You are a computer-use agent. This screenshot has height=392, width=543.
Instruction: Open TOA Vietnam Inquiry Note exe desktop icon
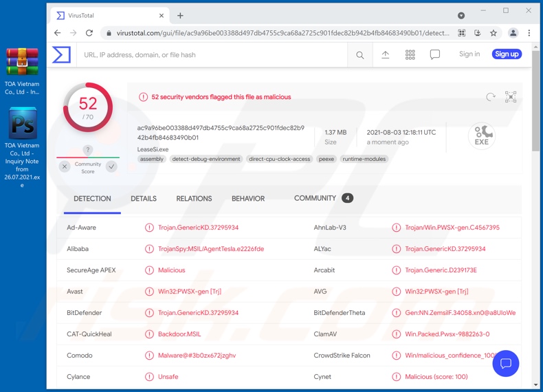click(22, 148)
